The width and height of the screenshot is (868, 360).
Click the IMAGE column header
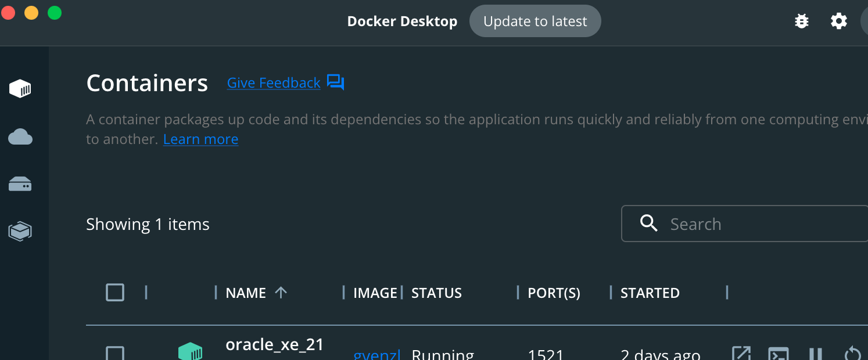pyautogui.click(x=375, y=293)
